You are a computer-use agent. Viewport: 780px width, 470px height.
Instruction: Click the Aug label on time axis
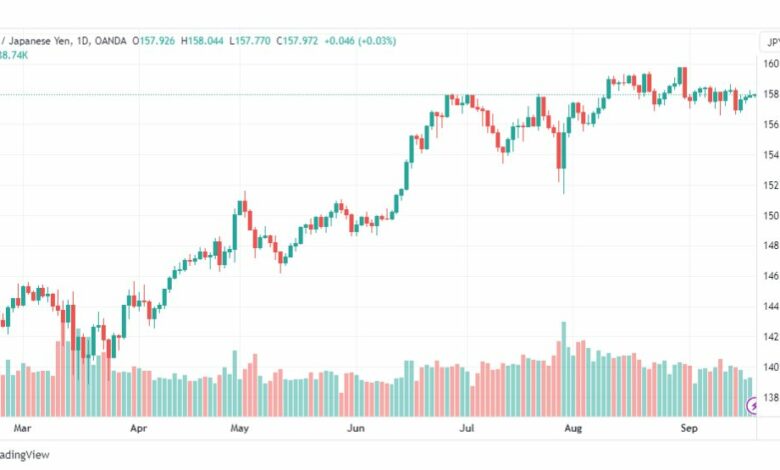coord(573,428)
